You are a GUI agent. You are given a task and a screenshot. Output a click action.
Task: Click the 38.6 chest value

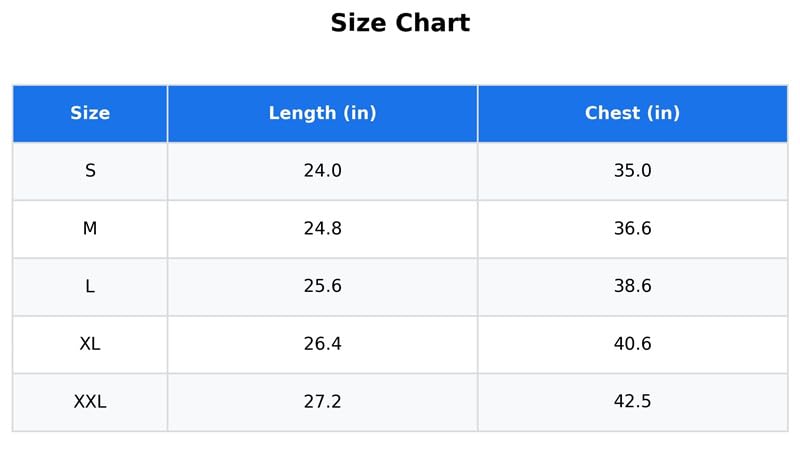(633, 286)
